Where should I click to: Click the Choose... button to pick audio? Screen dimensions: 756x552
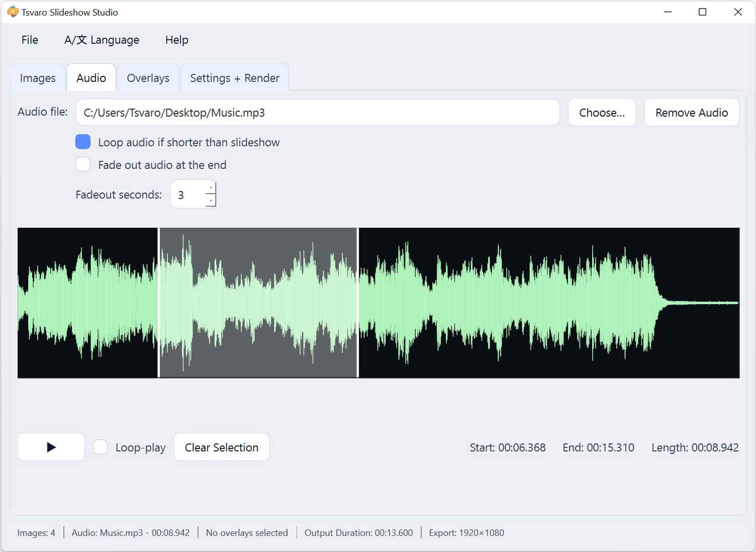pyautogui.click(x=602, y=112)
